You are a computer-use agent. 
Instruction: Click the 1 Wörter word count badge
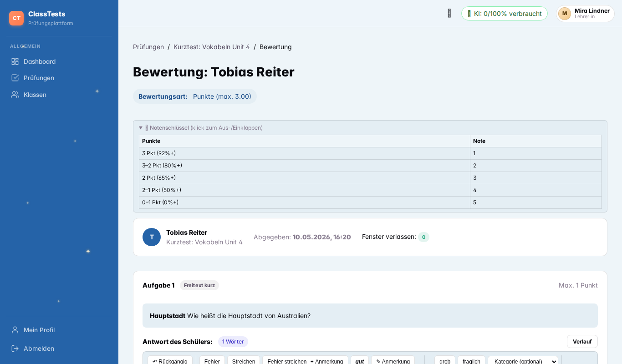(233, 342)
